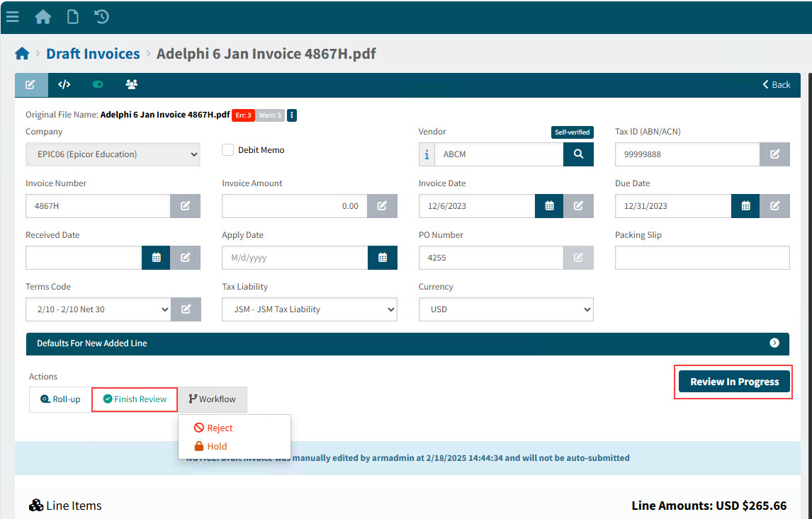Screen dimensions: 812x519
Task: Go to Draft Invoices breadcrumb link
Action: (93, 54)
